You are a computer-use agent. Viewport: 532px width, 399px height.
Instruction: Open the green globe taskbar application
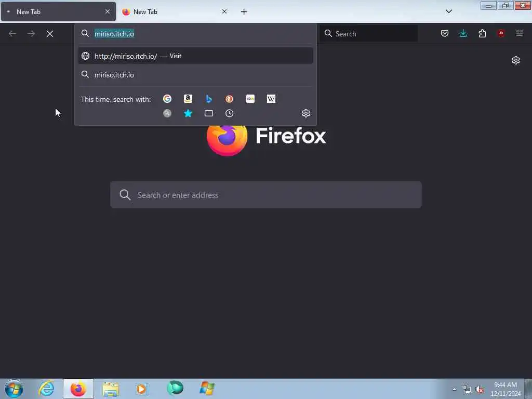coord(175,388)
